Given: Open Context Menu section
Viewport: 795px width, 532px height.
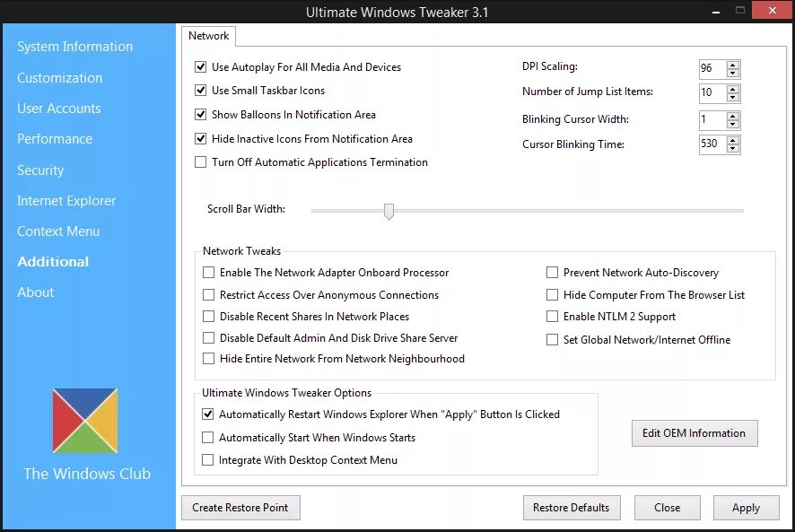Looking at the screenshot, I should pos(58,231).
